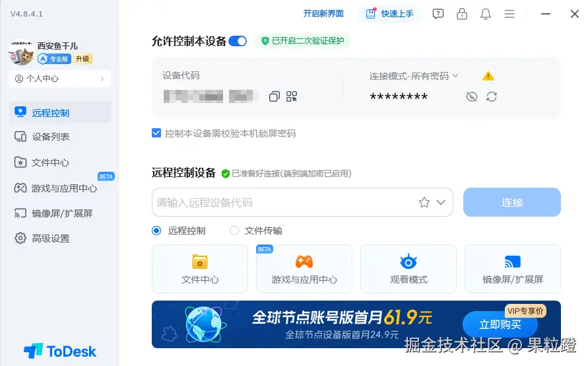
Task: Open 游戏与应用中心 in sidebar
Action: [60, 188]
